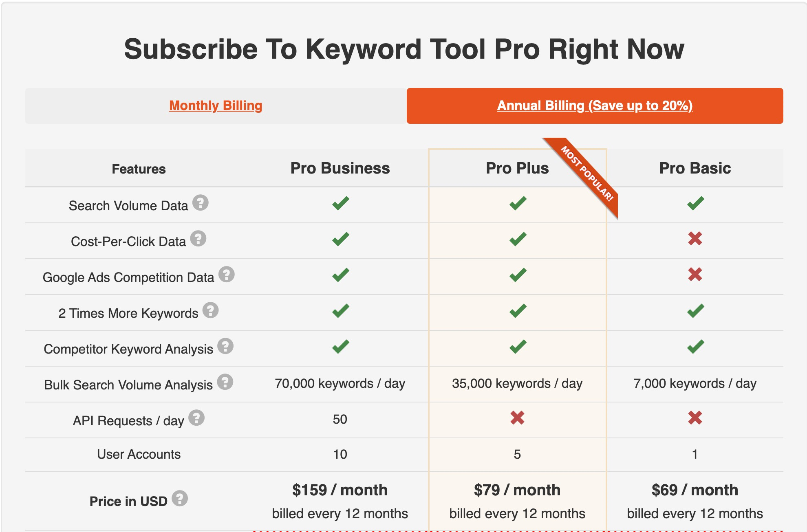Select Annual Billing (Save up to 20%) tab
The image size is (807, 532).
pos(595,106)
